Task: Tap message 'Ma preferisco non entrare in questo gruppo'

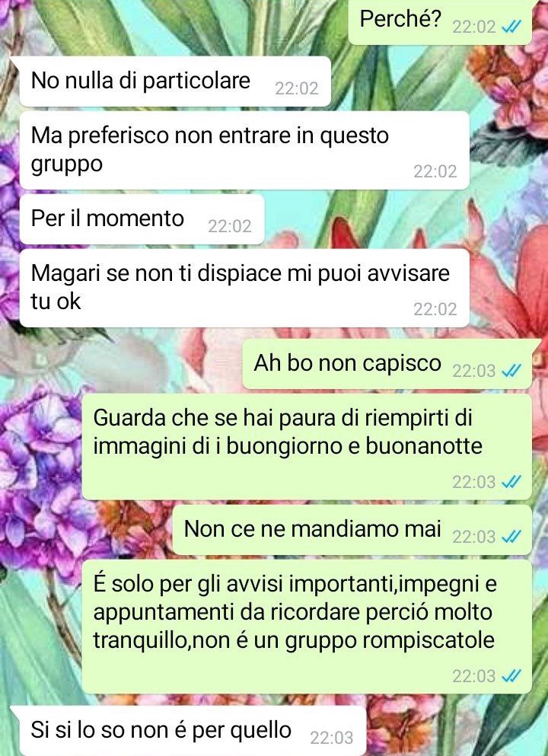Action: (244, 151)
